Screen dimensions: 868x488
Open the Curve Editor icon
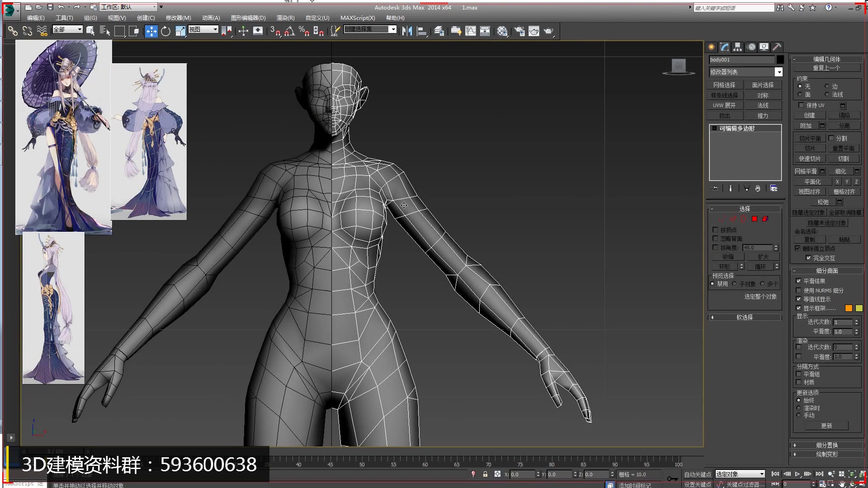(x=471, y=31)
